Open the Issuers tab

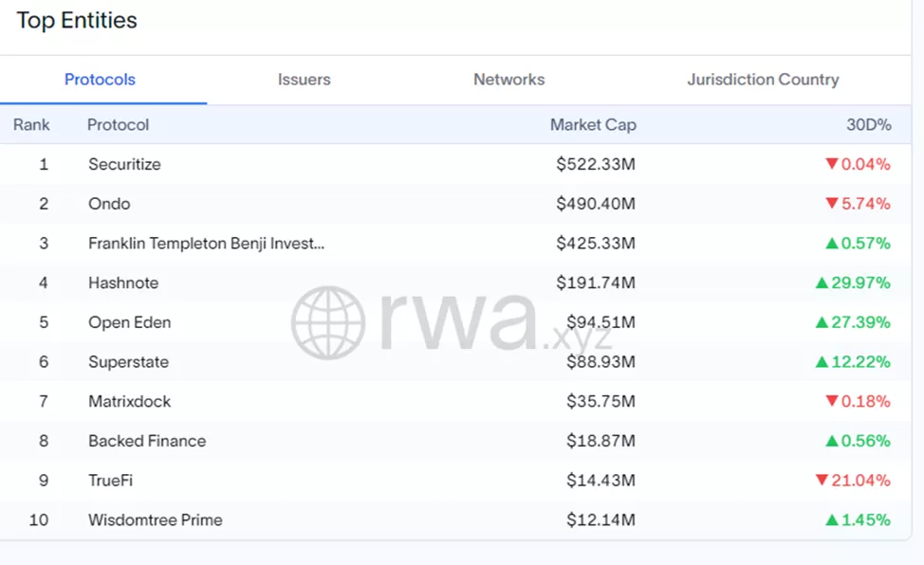tap(304, 80)
